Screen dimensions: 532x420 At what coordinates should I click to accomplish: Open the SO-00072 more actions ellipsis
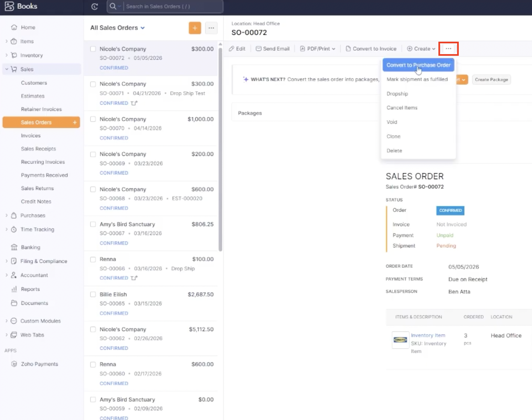[x=448, y=49]
